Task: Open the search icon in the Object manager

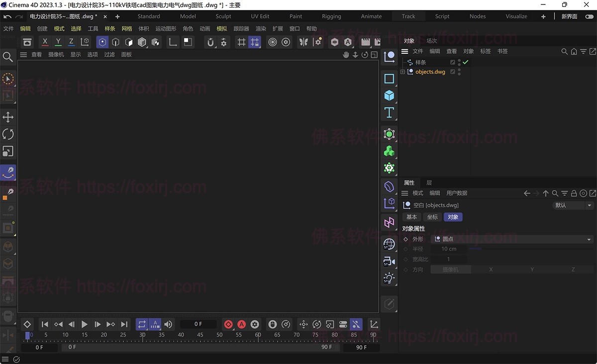Action: (564, 51)
